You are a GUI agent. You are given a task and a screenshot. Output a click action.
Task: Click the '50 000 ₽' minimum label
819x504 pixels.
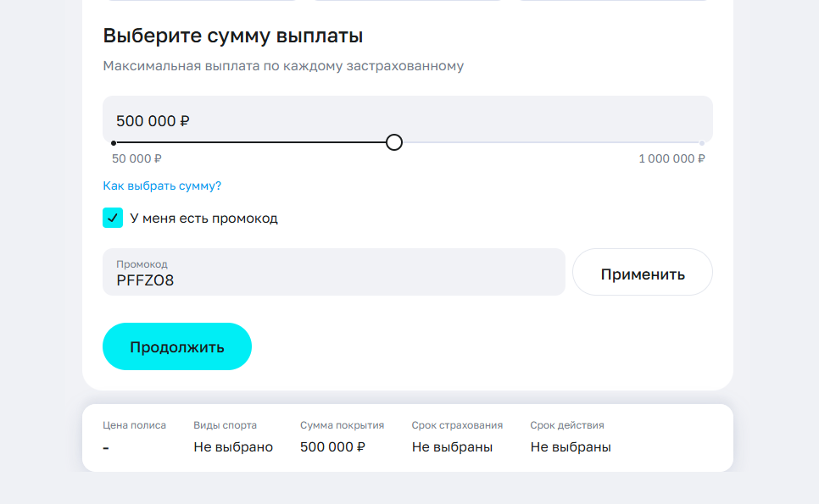(136, 158)
